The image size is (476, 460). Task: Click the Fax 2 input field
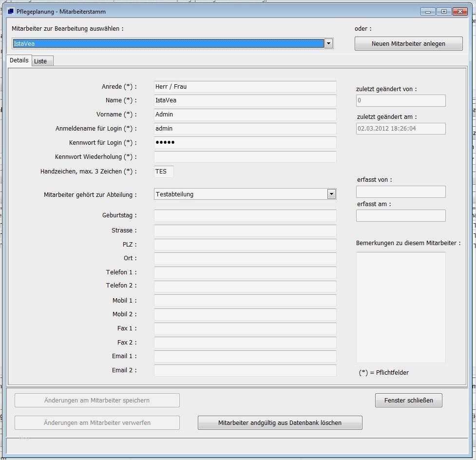tap(245, 343)
